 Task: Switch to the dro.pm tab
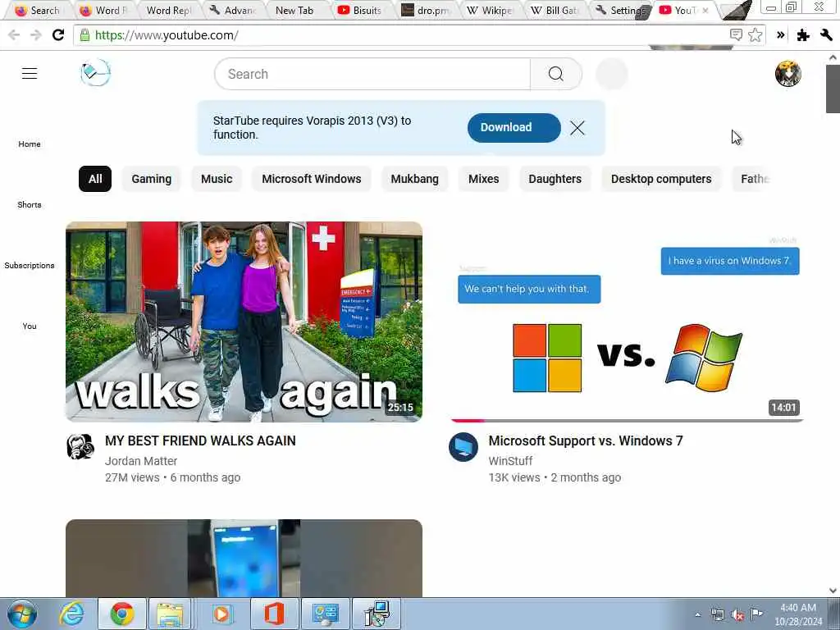pos(426,10)
